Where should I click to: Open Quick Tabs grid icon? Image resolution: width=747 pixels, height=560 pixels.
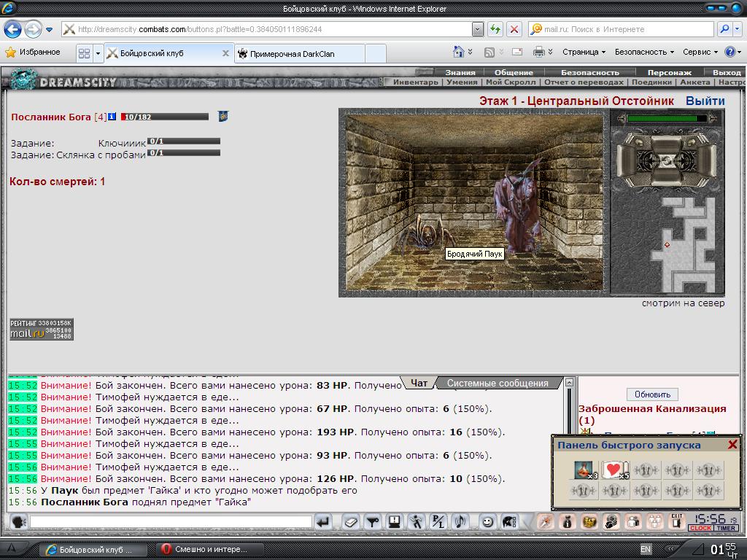pyautogui.click(x=85, y=53)
